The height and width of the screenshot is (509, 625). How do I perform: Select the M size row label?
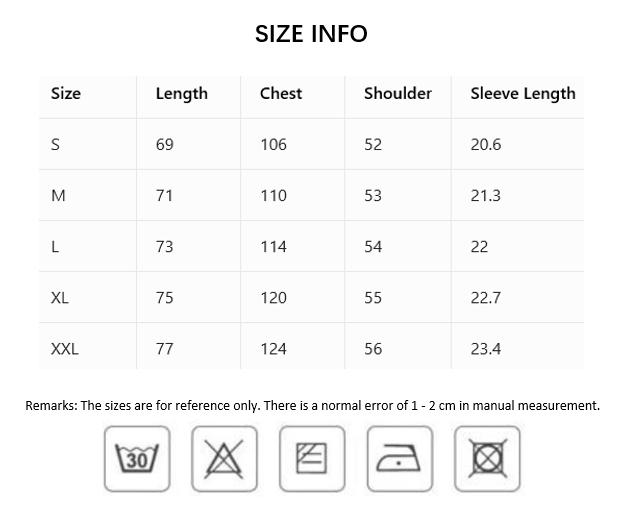tap(58, 195)
